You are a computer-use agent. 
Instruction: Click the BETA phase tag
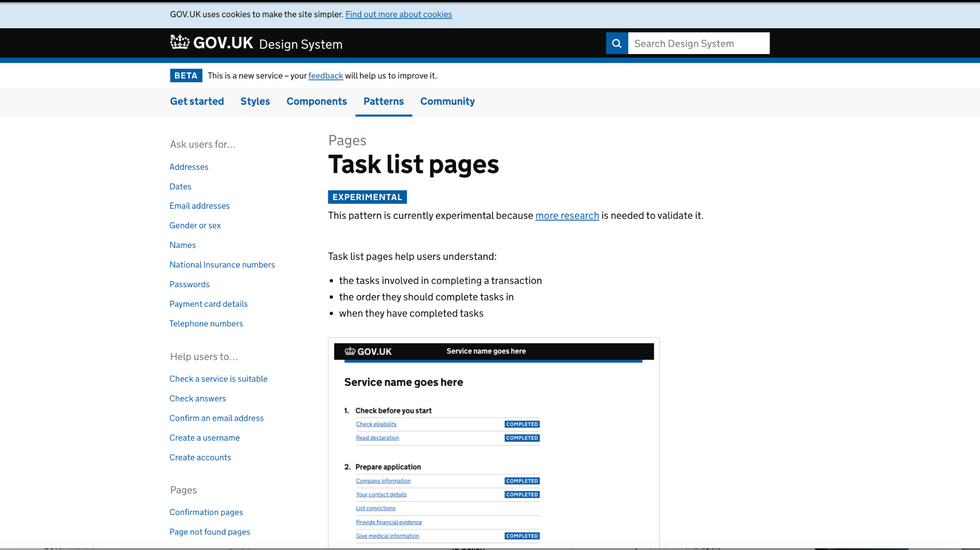(186, 76)
